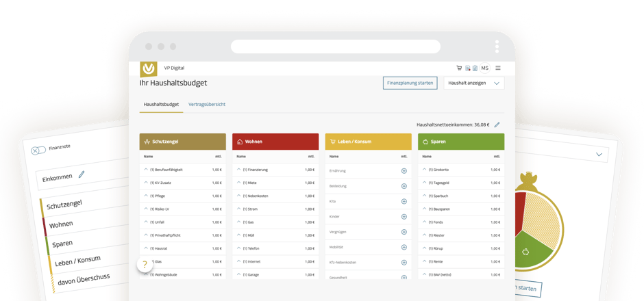Switch to the Vertragsübersicht tab
Image resolution: width=644 pixels, height=301 pixels.
tap(207, 105)
